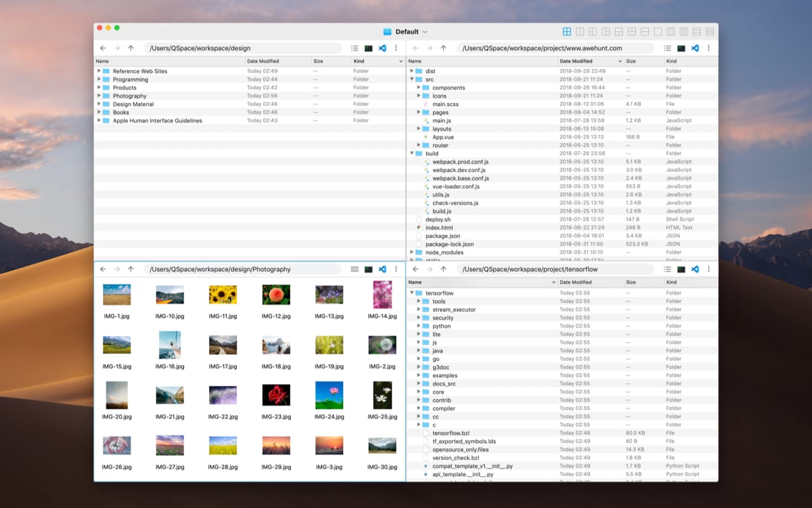Switch to three vertical columns layout
This screenshot has width=812, height=508.
pyautogui.click(x=671, y=31)
